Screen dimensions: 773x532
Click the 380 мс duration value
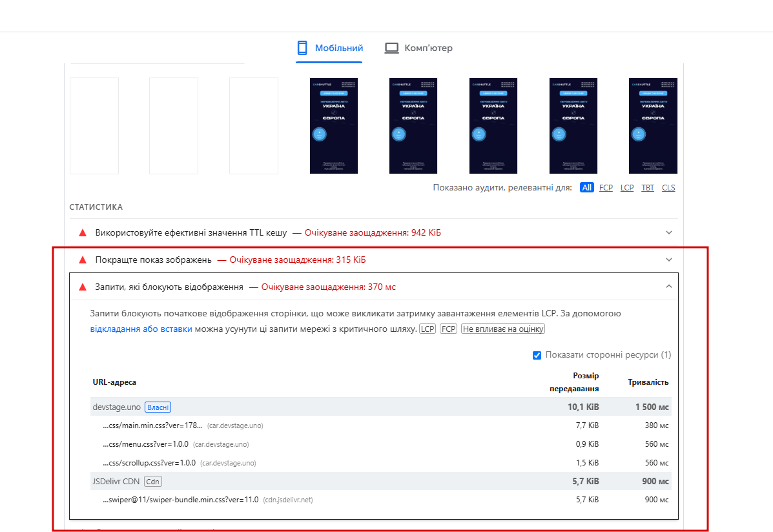[657, 425]
